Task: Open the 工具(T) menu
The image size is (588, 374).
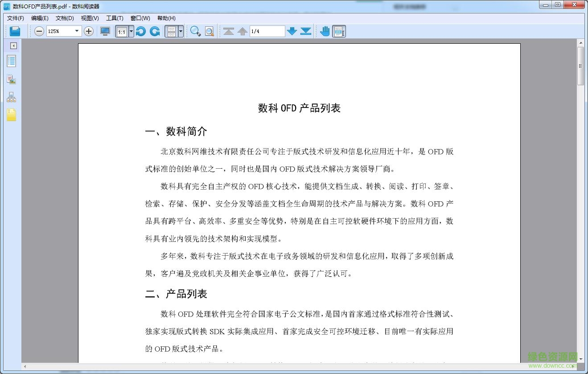Action: (115, 18)
